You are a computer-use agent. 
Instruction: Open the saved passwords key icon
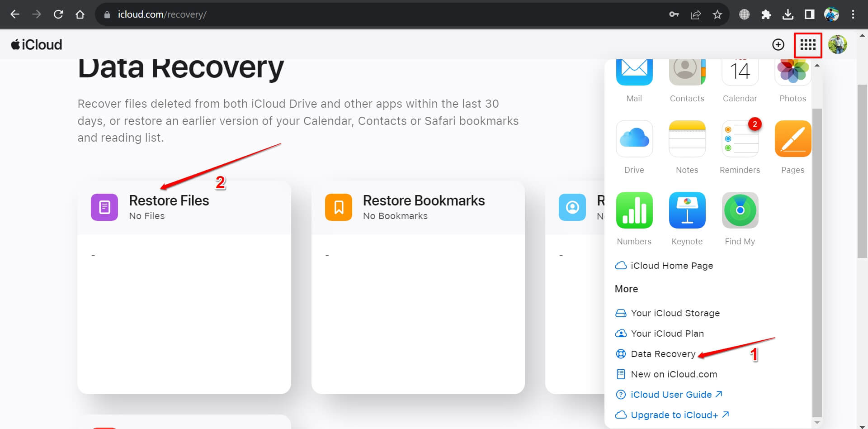[674, 14]
